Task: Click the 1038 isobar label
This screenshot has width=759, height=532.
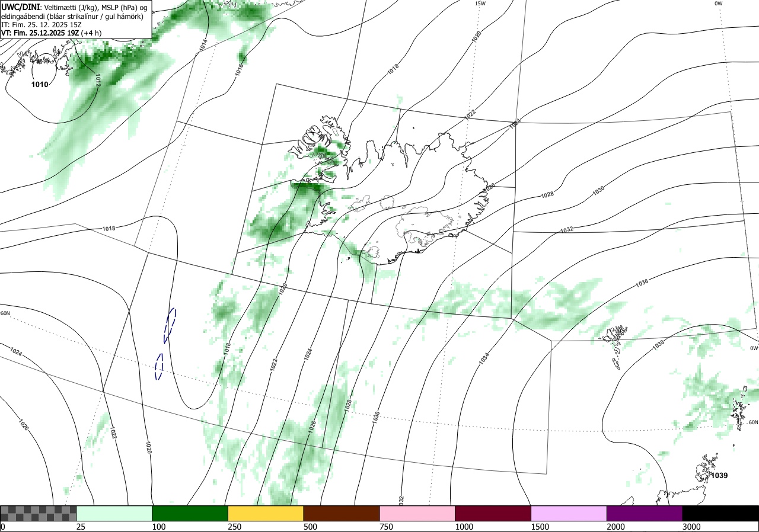Action: 658,345
